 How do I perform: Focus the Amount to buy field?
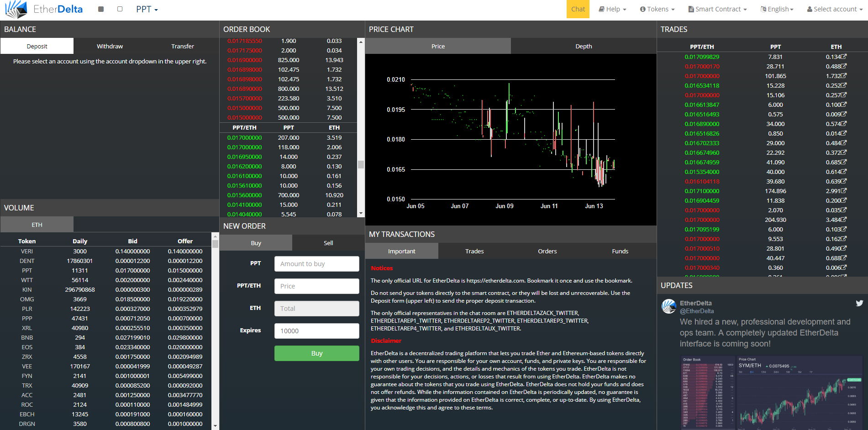317,264
